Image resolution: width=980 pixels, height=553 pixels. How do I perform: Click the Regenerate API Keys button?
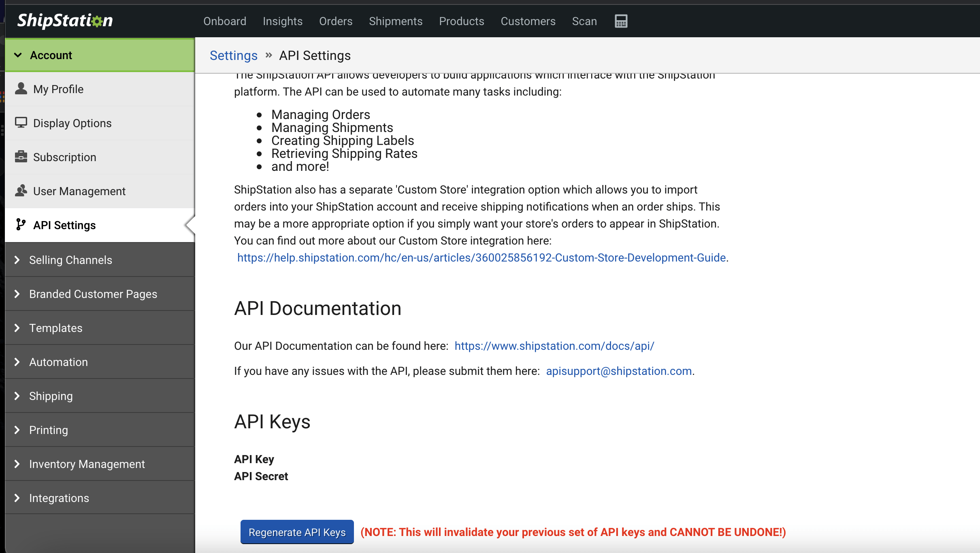[x=297, y=532]
